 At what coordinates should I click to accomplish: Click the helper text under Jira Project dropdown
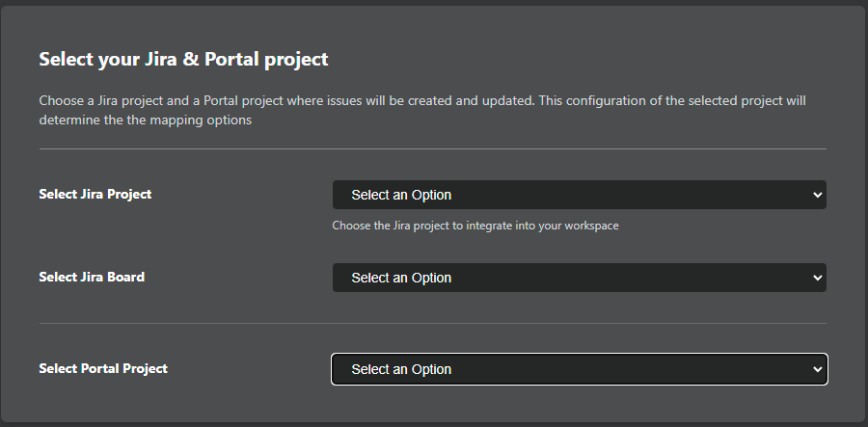[x=475, y=226]
